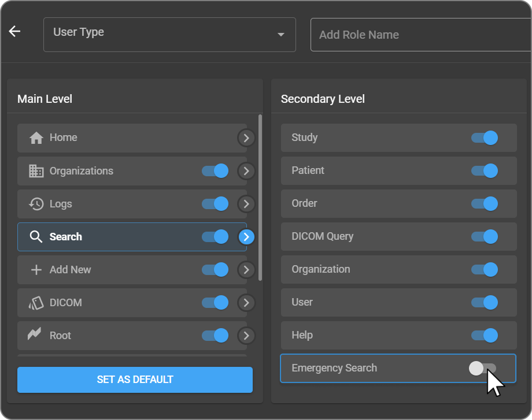Toggle User permission switch

pyautogui.click(x=485, y=302)
